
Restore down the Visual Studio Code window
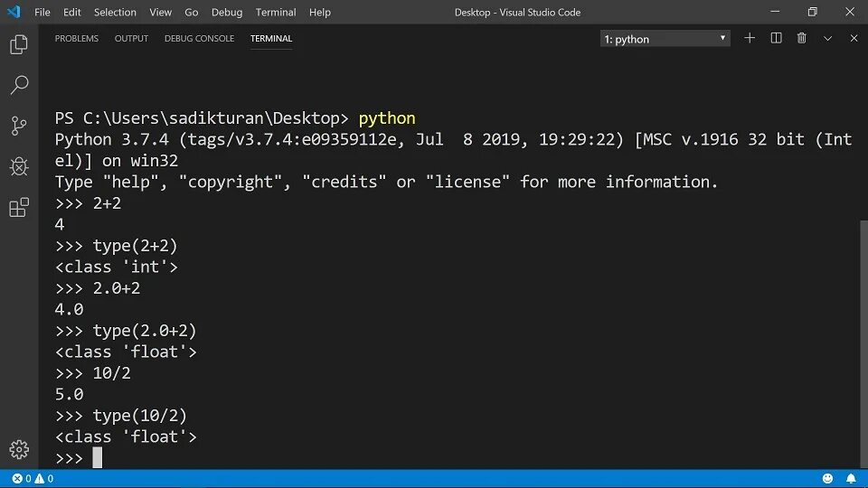click(812, 12)
